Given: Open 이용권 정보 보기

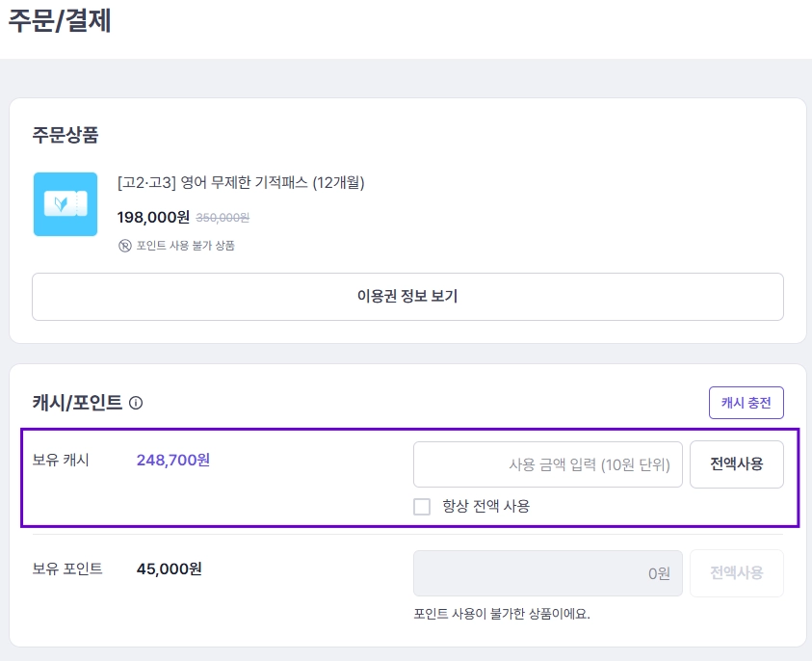Looking at the screenshot, I should [x=407, y=297].
